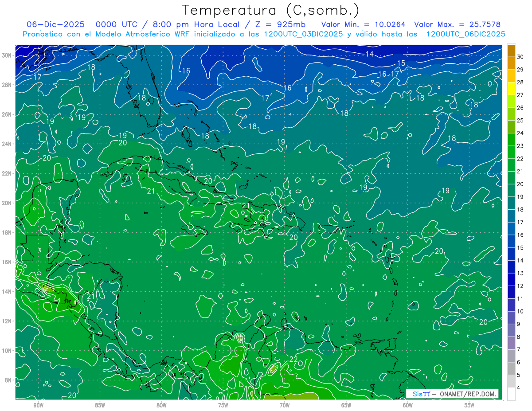Click the colorbar value 30
The image size is (532, 411).
click(x=520, y=57)
